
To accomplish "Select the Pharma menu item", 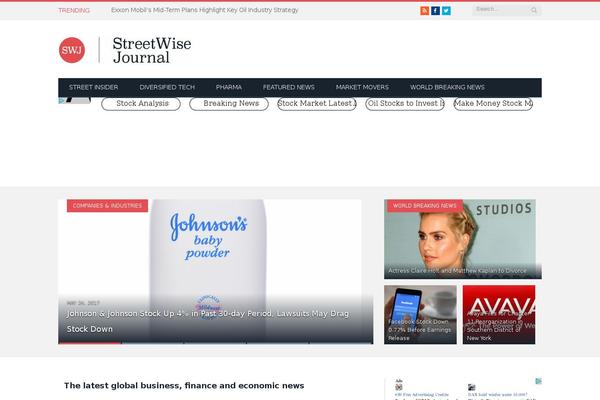I will click(x=228, y=87).
